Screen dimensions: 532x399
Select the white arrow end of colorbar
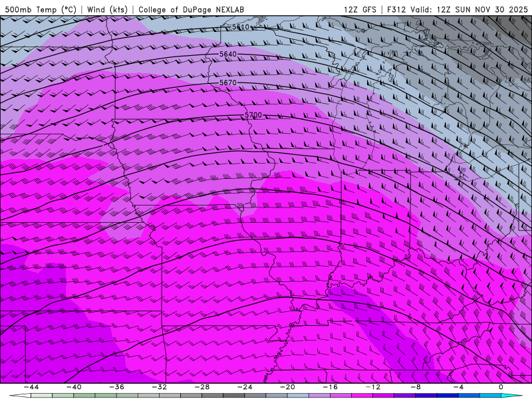click(x=21, y=396)
